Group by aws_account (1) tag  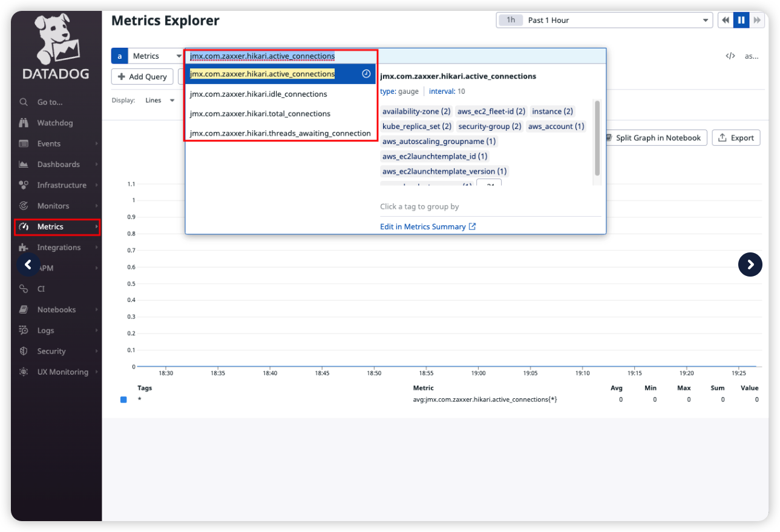(556, 126)
